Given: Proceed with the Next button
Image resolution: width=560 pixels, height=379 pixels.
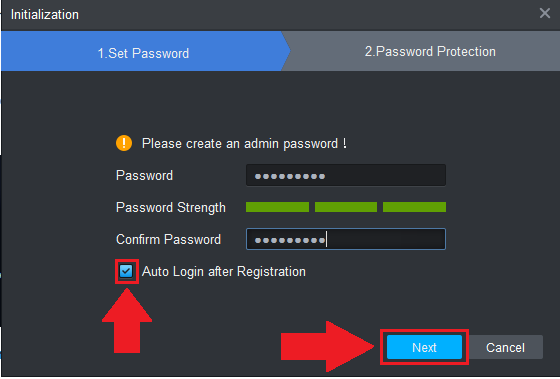Looking at the screenshot, I should point(424,347).
